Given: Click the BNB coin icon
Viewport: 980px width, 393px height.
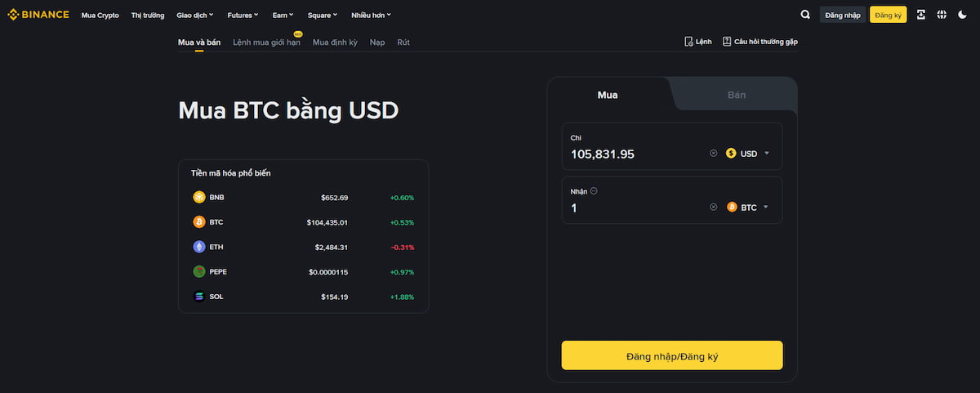Looking at the screenshot, I should tap(199, 197).
